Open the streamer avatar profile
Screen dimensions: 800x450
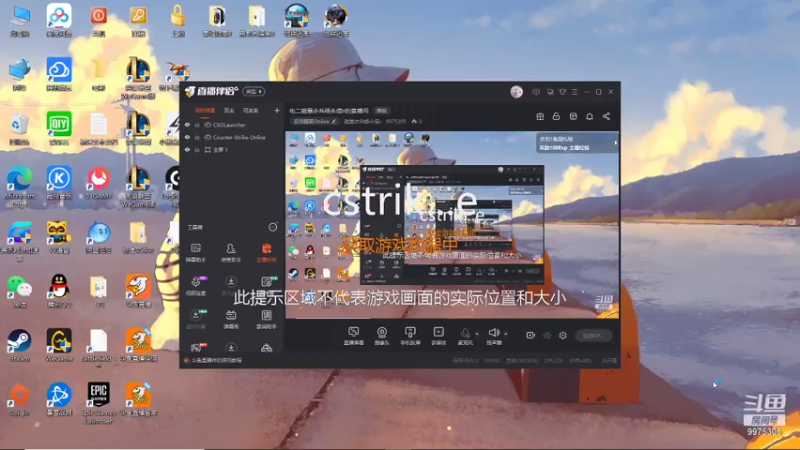[516, 92]
